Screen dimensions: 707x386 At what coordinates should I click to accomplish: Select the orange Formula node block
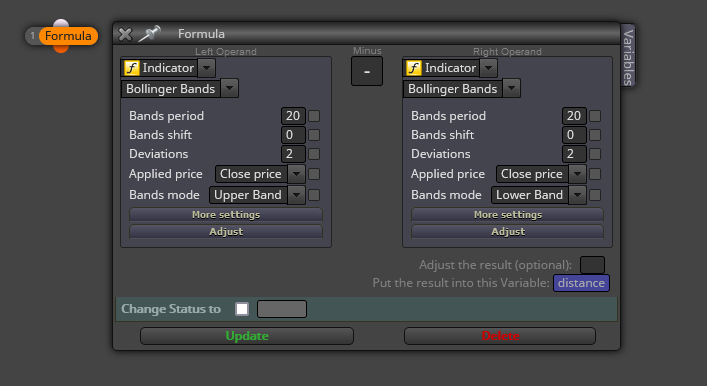click(68, 36)
